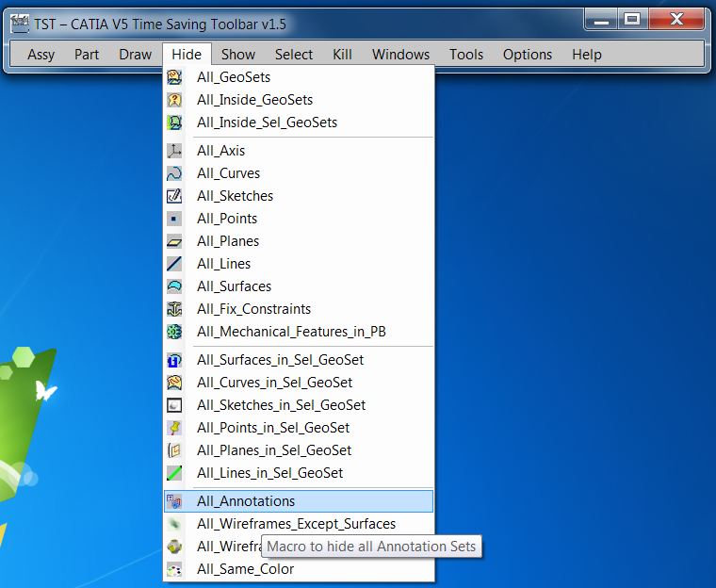Run All_Wireframes_Except_Surfaces macro
This screenshot has width=716, height=588.
299,524
